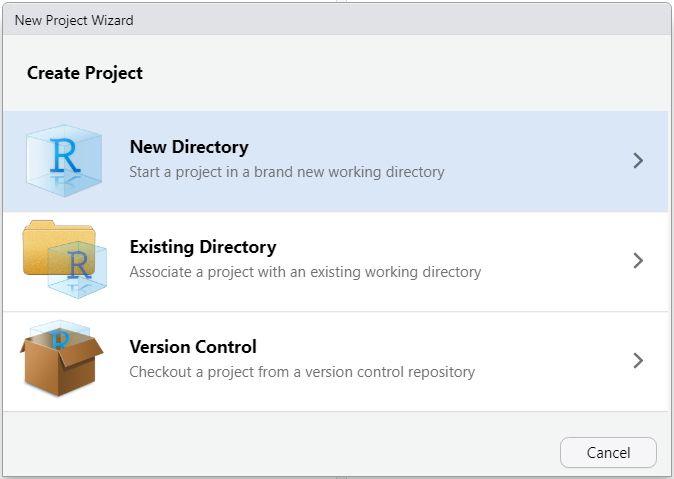Expand Existing Directory using its right chevron
This screenshot has width=674, height=479.
[638, 261]
